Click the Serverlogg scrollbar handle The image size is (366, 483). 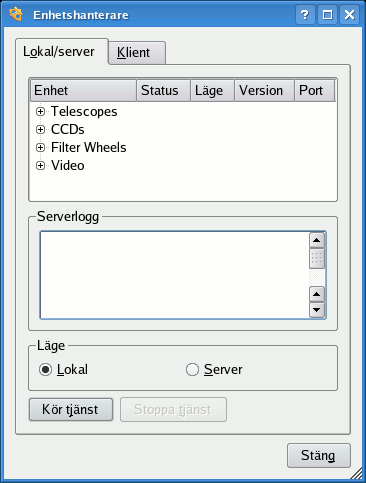click(x=317, y=258)
